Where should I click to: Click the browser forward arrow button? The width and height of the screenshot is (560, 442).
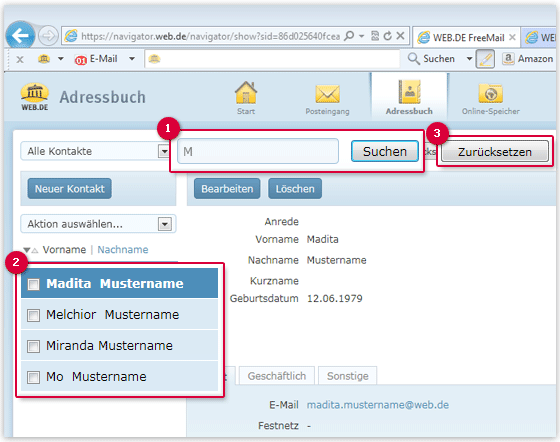pos(48,36)
